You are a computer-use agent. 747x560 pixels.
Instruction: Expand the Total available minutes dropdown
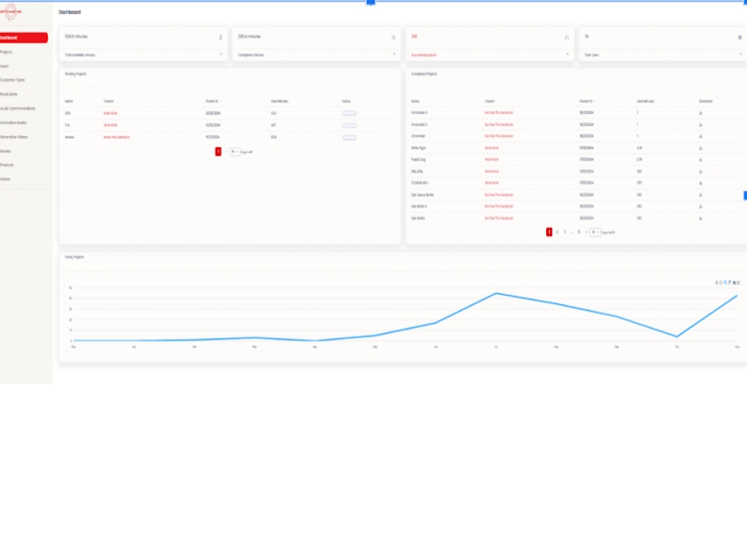click(x=221, y=55)
